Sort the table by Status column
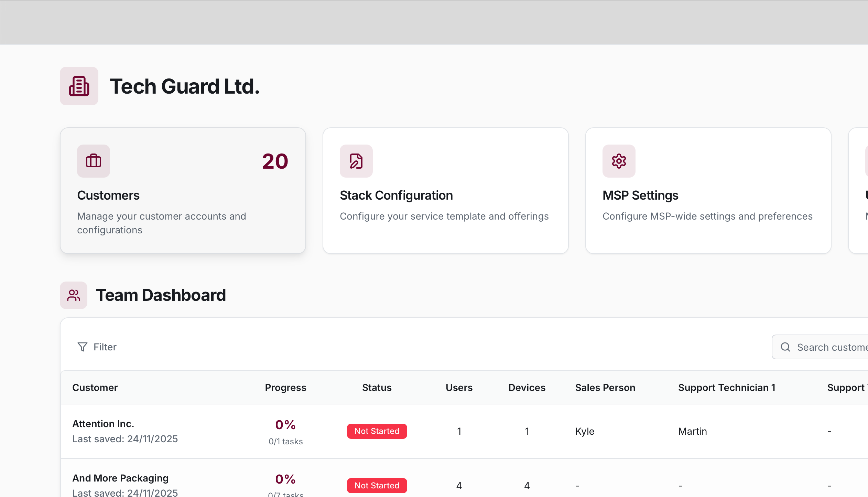 click(x=376, y=387)
